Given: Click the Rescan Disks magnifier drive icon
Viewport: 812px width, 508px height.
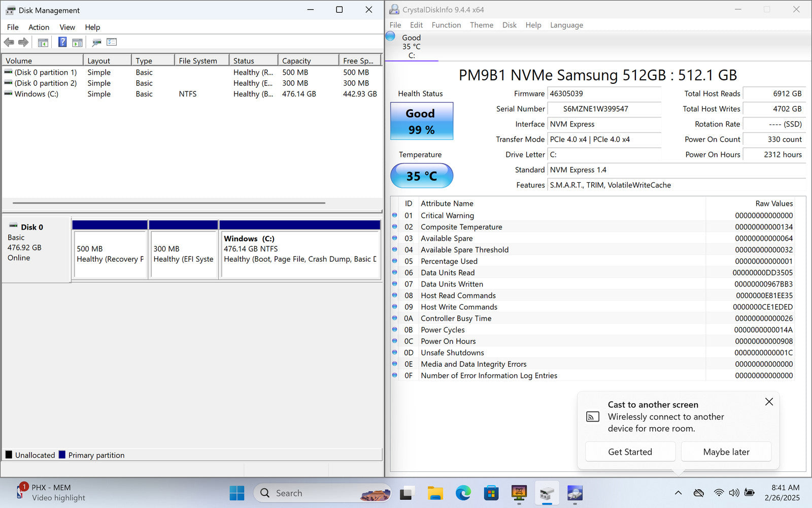Looking at the screenshot, I should pyautogui.click(x=96, y=42).
